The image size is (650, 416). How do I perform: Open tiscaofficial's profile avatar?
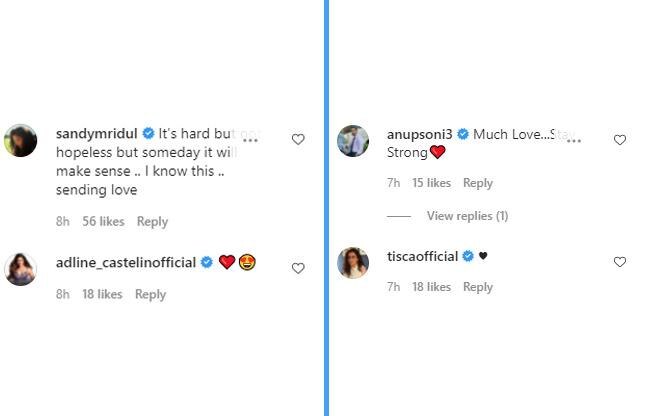352,262
